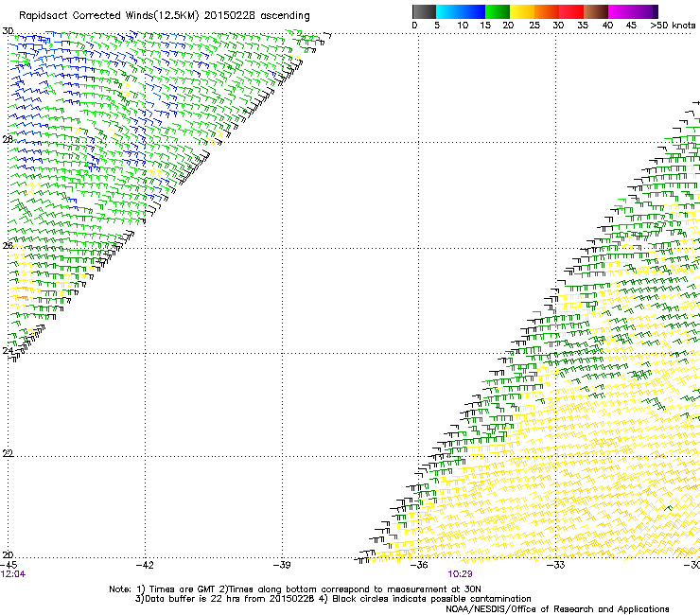Screen dimensions: 700x615
Task: Click the word 'ascending' in the title
Action: point(285,16)
